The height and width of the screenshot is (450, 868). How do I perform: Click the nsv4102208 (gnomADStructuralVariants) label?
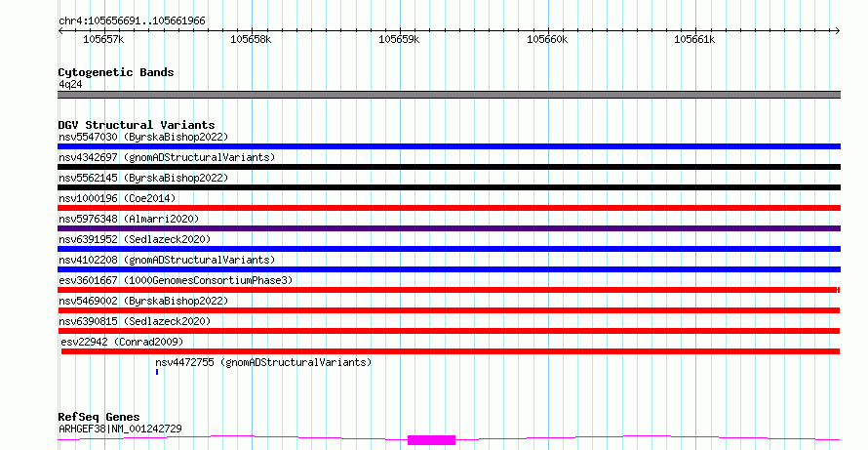[167, 260]
